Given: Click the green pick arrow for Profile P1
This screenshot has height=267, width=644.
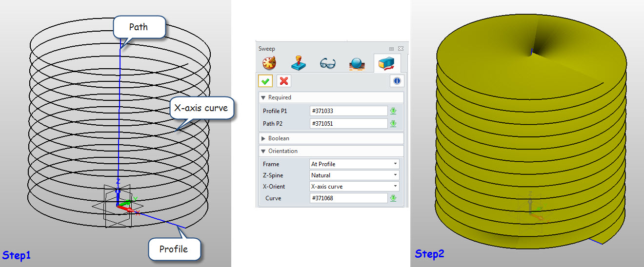Looking at the screenshot, I should point(393,111).
